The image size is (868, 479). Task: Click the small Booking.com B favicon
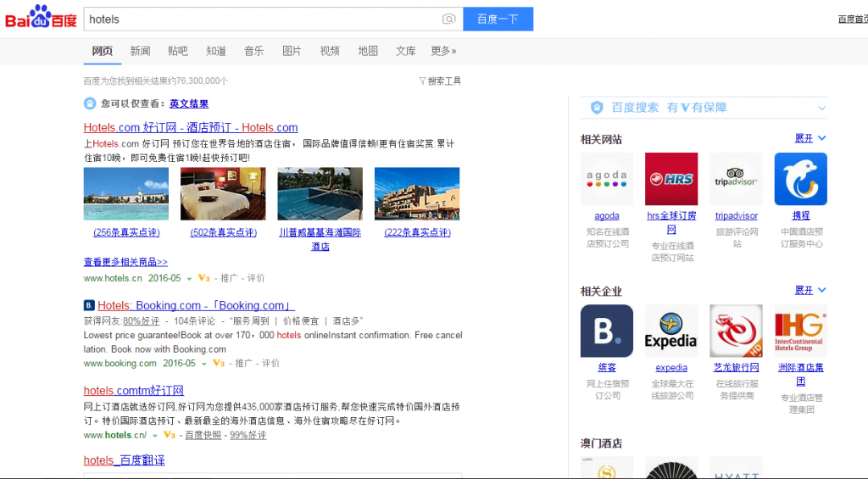coord(89,305)
